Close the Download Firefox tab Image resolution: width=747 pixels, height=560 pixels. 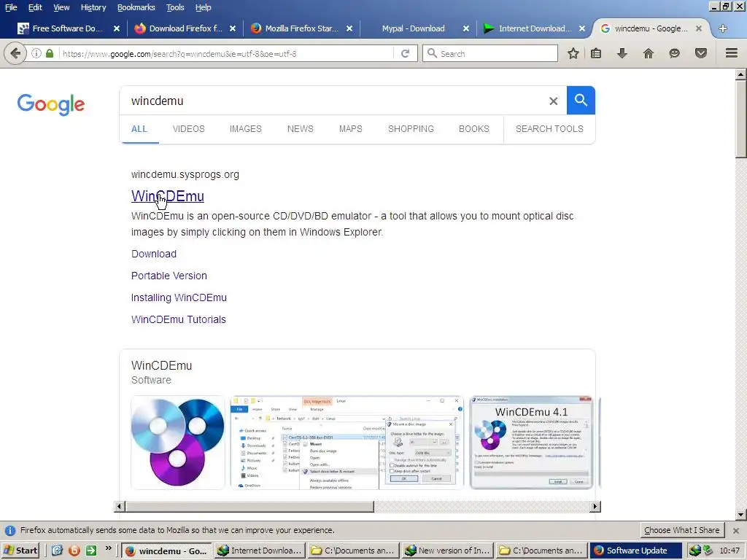(233, 28)
